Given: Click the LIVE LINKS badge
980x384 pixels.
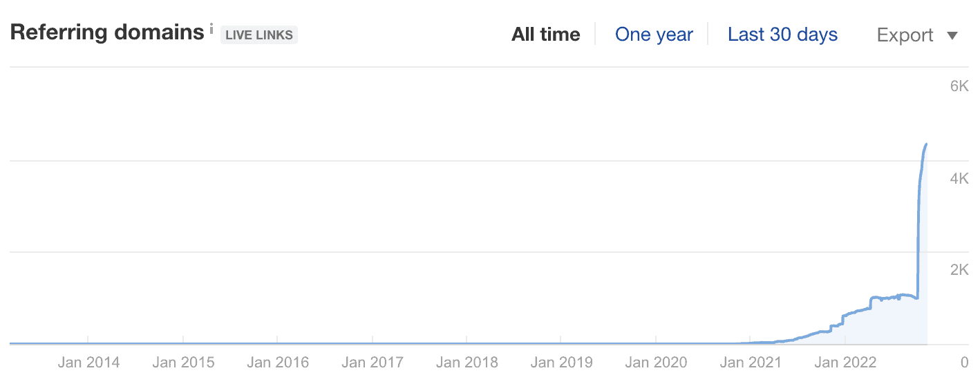Looking at the screenshot, I should [x=259, y=35].
